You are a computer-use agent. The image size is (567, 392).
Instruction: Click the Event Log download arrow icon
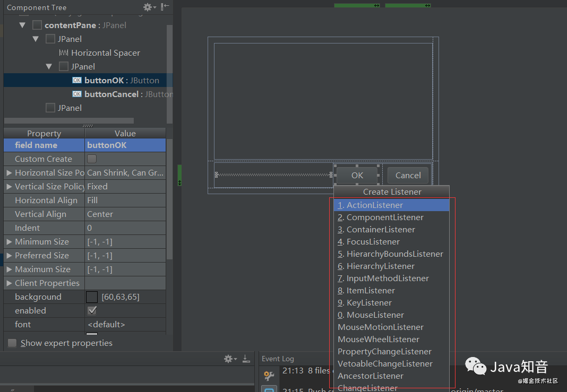pos(246,359)
